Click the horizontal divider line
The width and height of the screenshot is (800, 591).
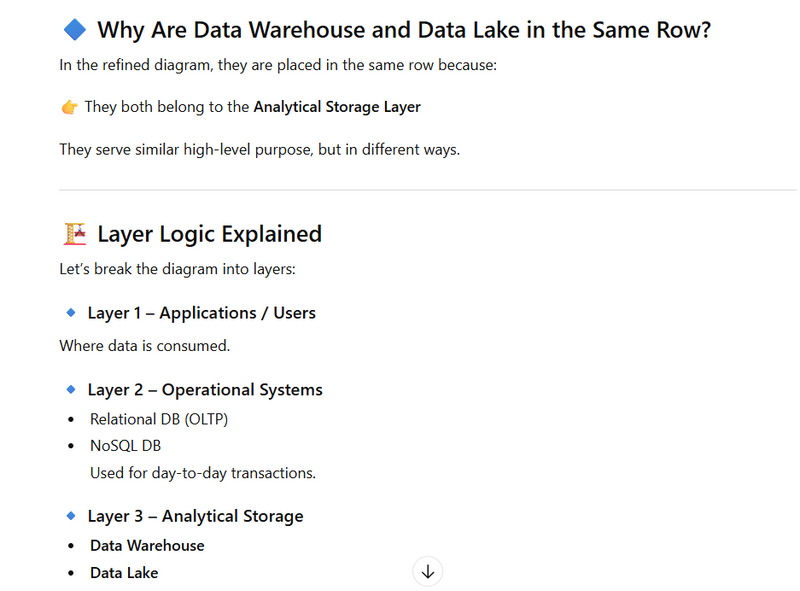pyautogui.click(x=428, y=190)
